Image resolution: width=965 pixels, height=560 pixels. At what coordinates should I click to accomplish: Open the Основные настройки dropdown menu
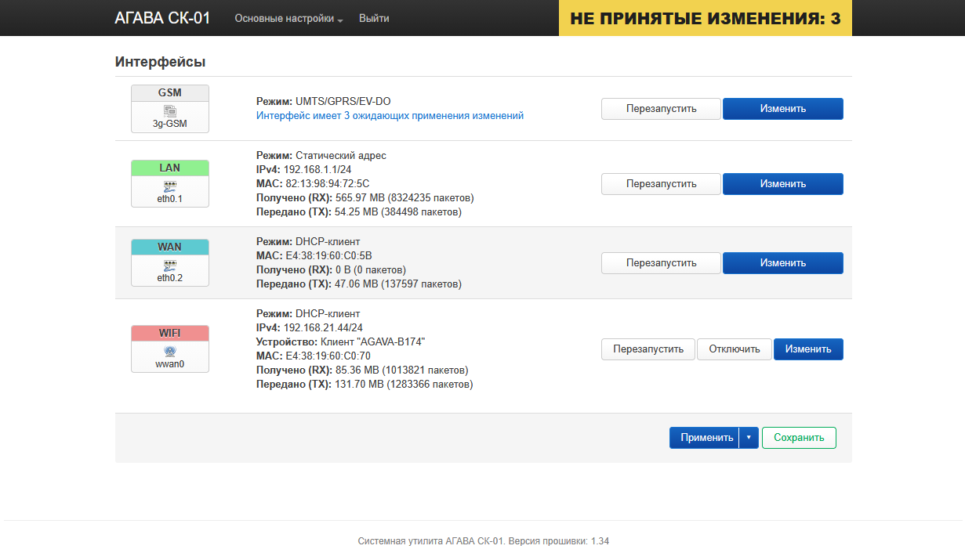[x=288, y=18]
